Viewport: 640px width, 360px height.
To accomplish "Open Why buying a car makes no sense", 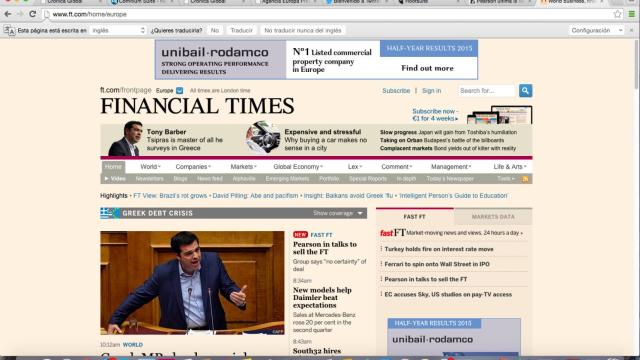I will [325, 144].
